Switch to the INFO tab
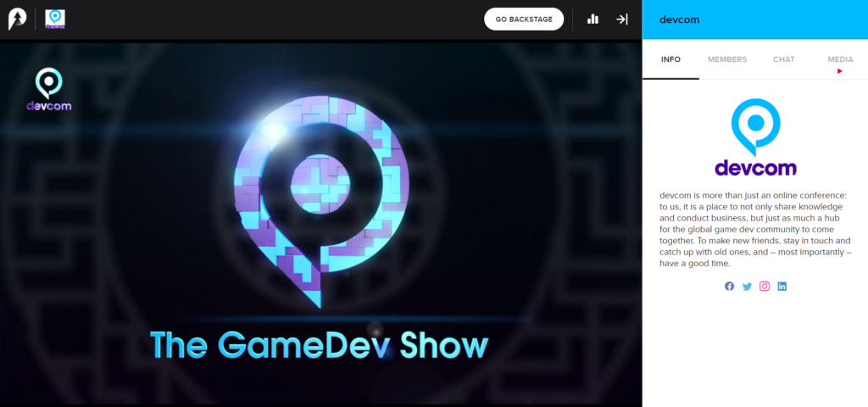This screenshot has width=868, height=407. click(671, 60)
